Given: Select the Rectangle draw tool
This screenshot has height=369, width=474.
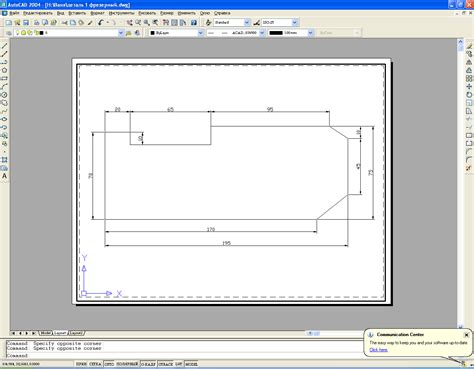Looking at the screenshot, I should [x=4, y=78].
